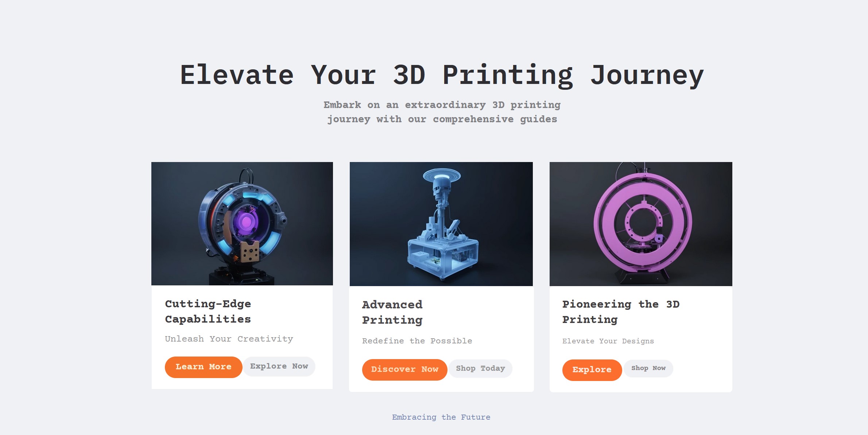Screen dimensions: 868x435
Task: Click the Pioneering the 3D Printing title
Action: [621, 312]
